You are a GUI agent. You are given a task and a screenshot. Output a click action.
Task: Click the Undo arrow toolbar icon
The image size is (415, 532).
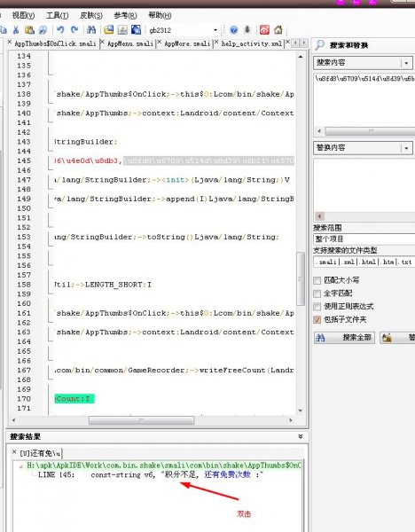[x=60, y=30]
